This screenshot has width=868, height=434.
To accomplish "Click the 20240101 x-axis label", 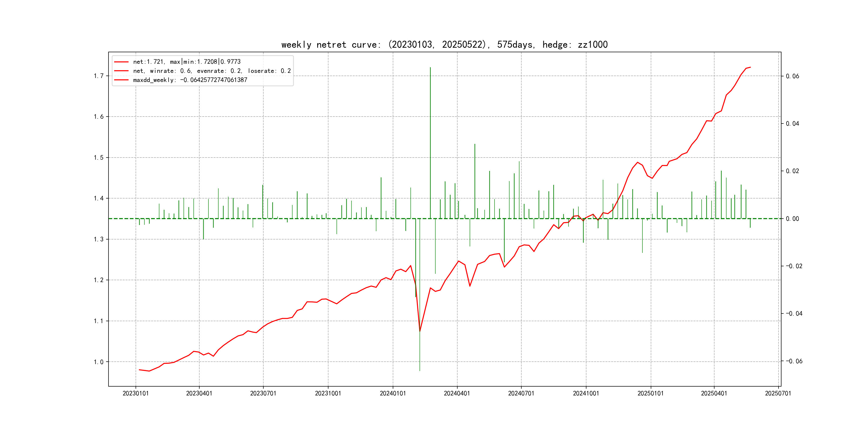I will click(x=393, y=393).
